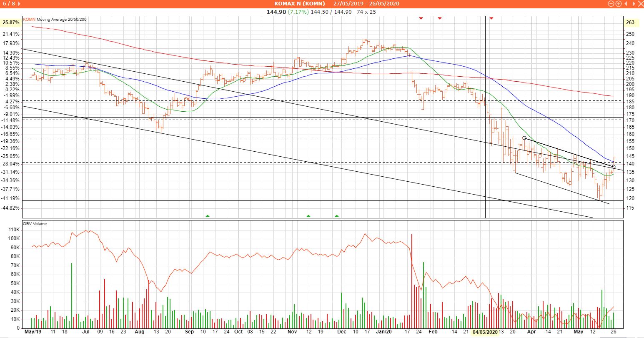644x338 pixels.
Task: Expand chart list arrow beside 6 / 8
Action: tap(20, 4)
